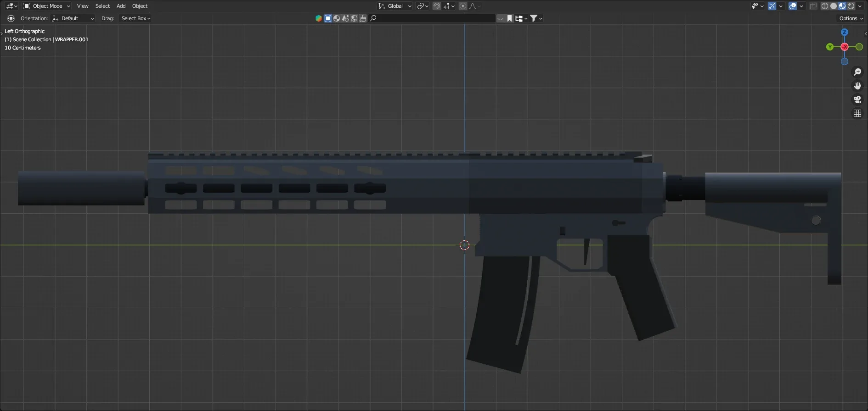Open the Object menu
The width and height of the screenshot is (868, 411).
point(140,6)
